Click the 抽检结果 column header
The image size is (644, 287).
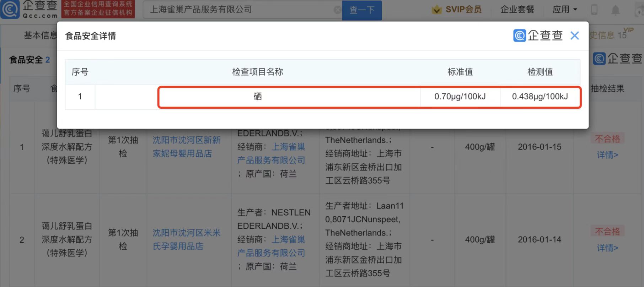click(x=607, y=88)
